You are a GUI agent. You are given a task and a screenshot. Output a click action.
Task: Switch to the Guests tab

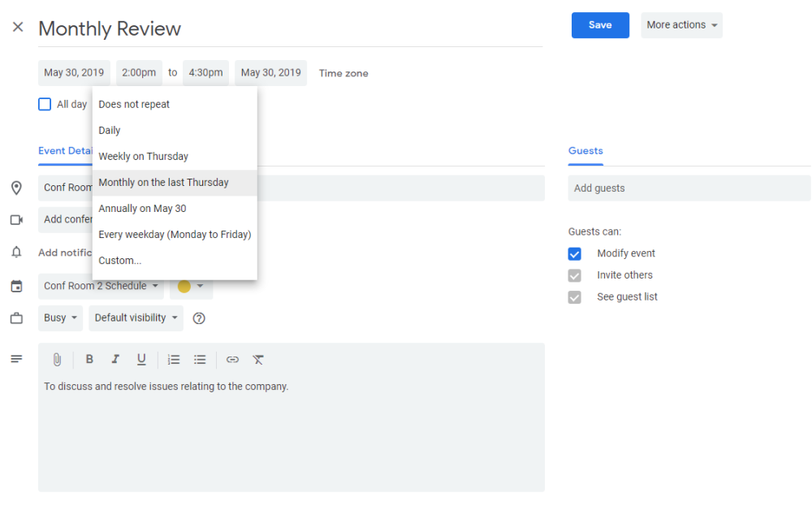[x=585, y=151]
